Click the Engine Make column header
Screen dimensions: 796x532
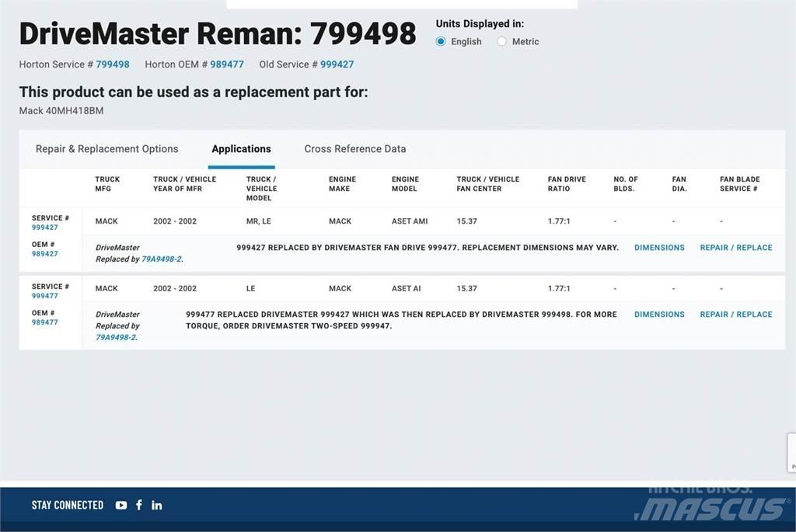[342, 184]
